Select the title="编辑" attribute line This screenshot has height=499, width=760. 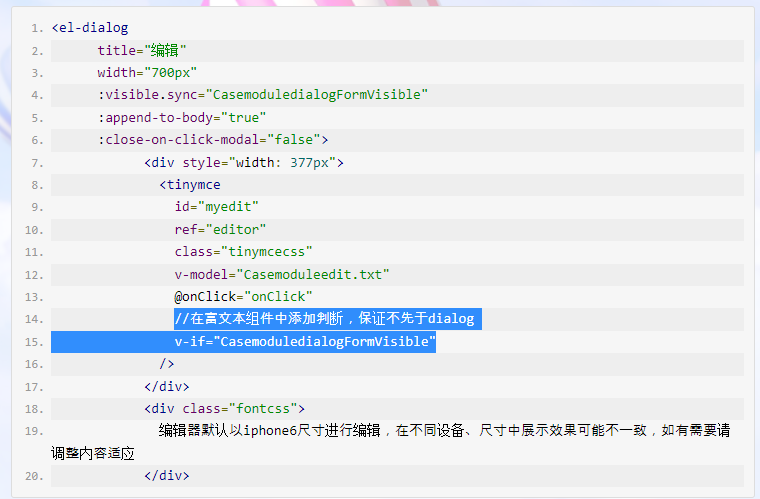pos(142,50)
